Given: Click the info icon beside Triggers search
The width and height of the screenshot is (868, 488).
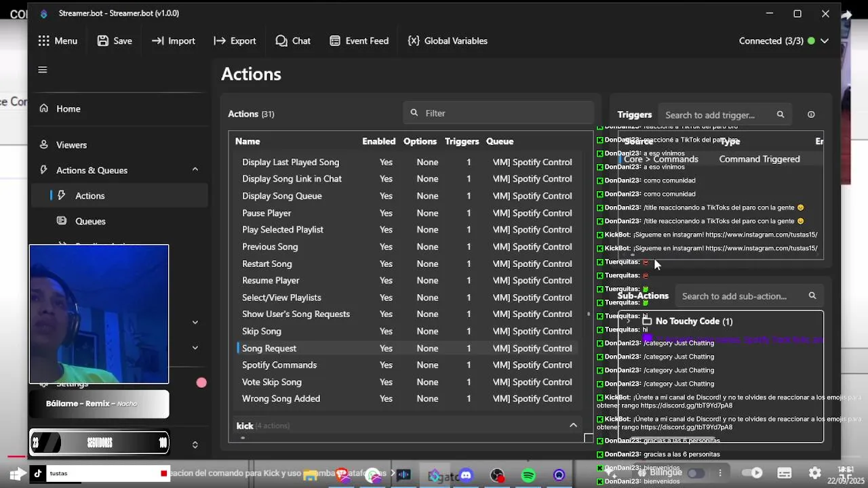Looking at the screenshot, I should point(811,115).
